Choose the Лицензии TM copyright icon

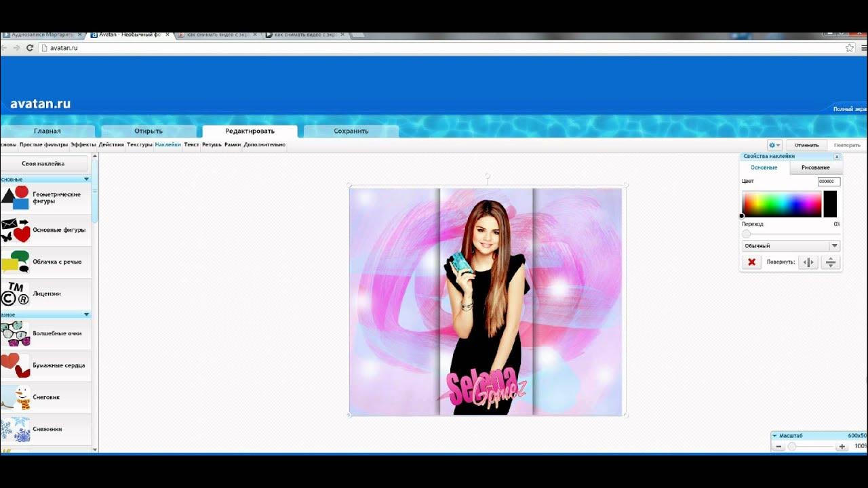[15, 293]
